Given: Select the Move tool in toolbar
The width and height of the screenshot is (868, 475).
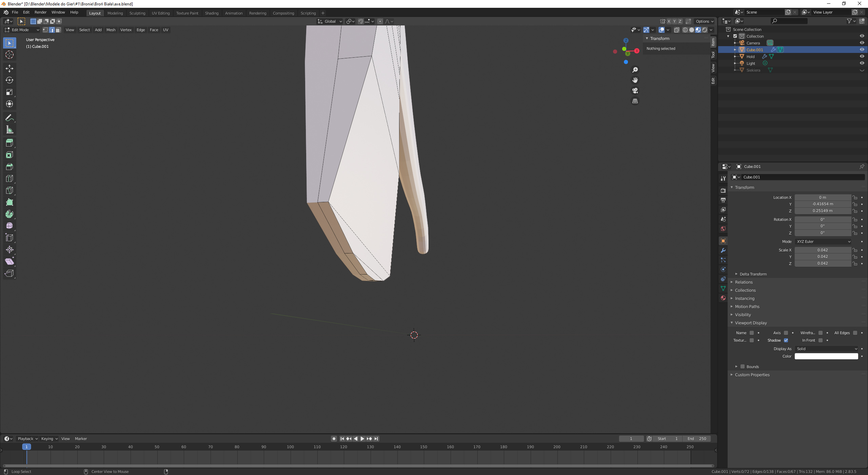Looking at the screenshot, I should [x=9, y=69].
